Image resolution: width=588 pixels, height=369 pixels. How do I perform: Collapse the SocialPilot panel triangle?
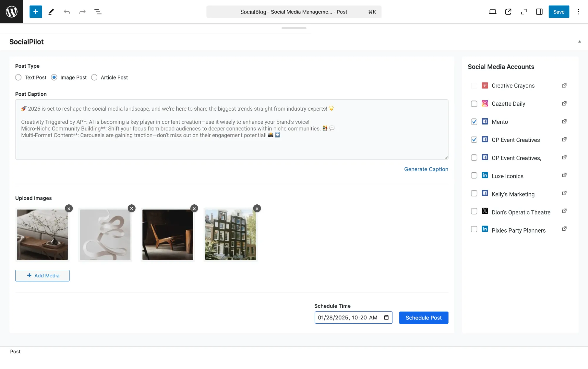click(579, 42)
